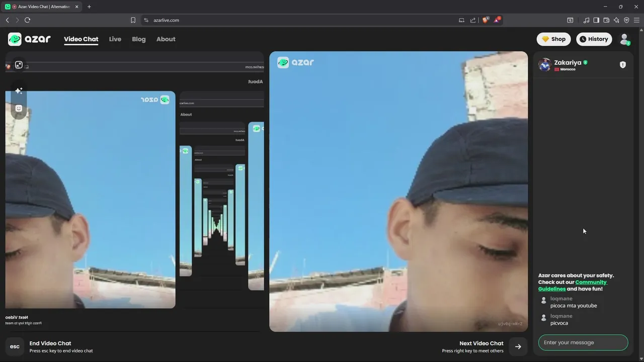Open the user profile avatar menu
This screenshot has width=644, height=362.
click(624, 39)
